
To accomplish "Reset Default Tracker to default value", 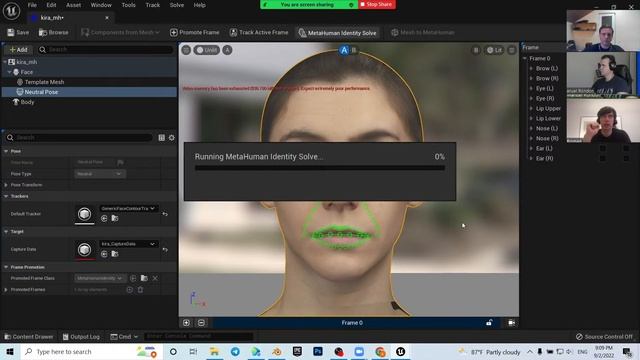I will coord(165,214).
